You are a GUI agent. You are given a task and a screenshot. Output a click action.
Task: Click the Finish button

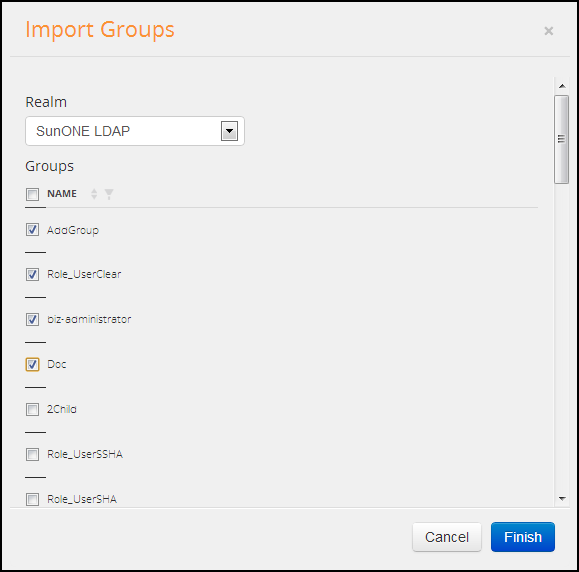(523, 537)
